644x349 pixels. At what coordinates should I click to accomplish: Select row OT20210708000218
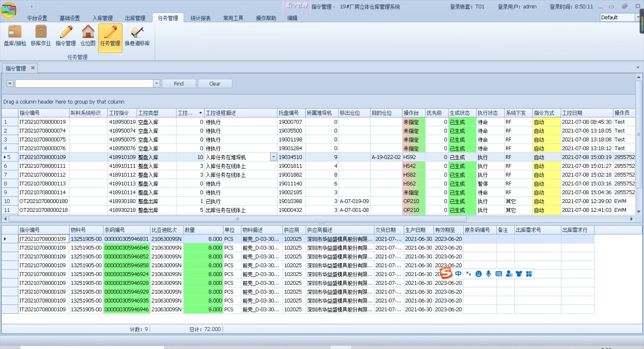318,210
